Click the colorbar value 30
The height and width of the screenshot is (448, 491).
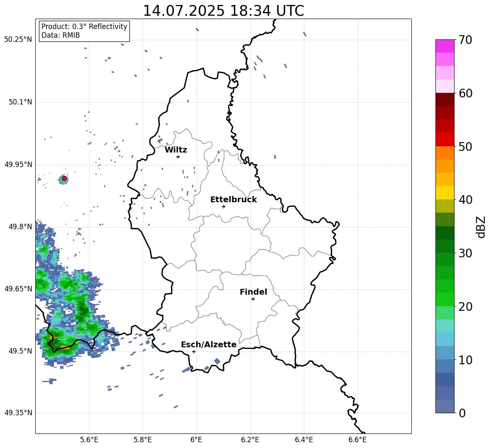coord(465,253)
